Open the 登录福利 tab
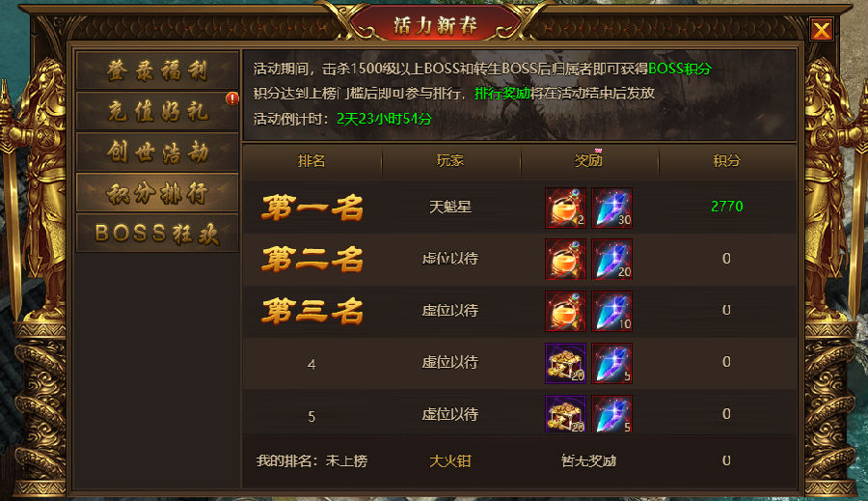868x501 pixels. (x=157, y=70)
